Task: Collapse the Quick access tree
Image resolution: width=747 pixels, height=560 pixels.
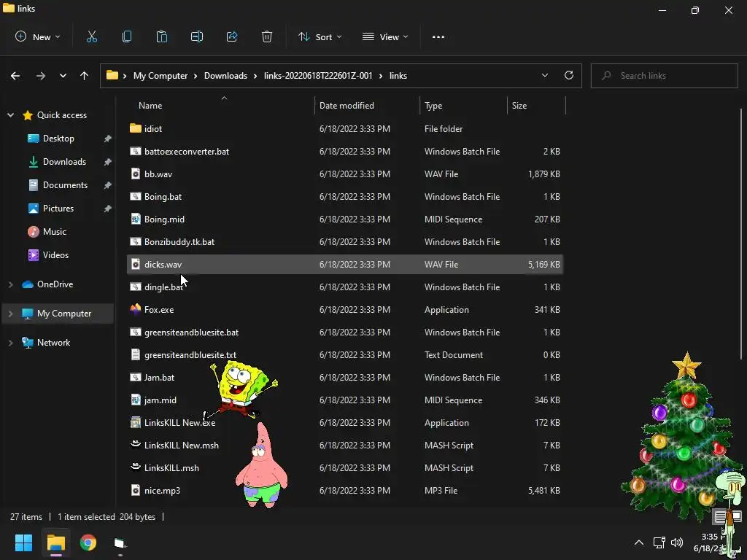Action: pyautogui.click(x=10, y=114)
